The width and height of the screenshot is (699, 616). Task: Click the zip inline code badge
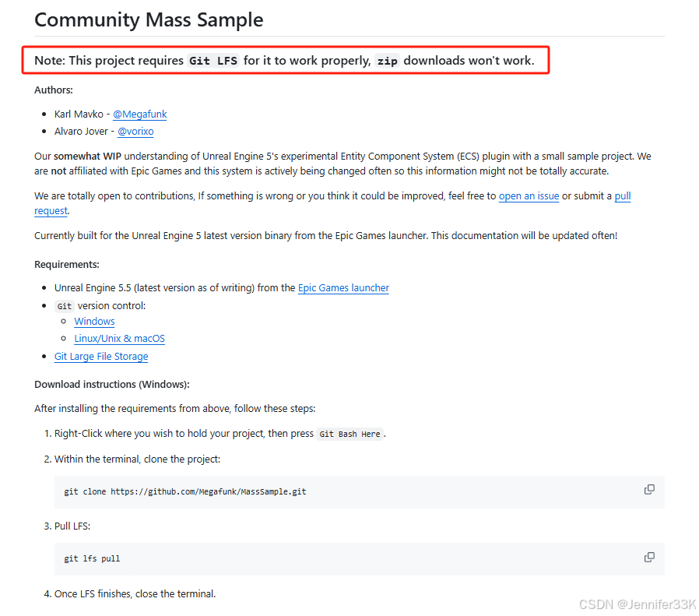[x=387, y=60]
